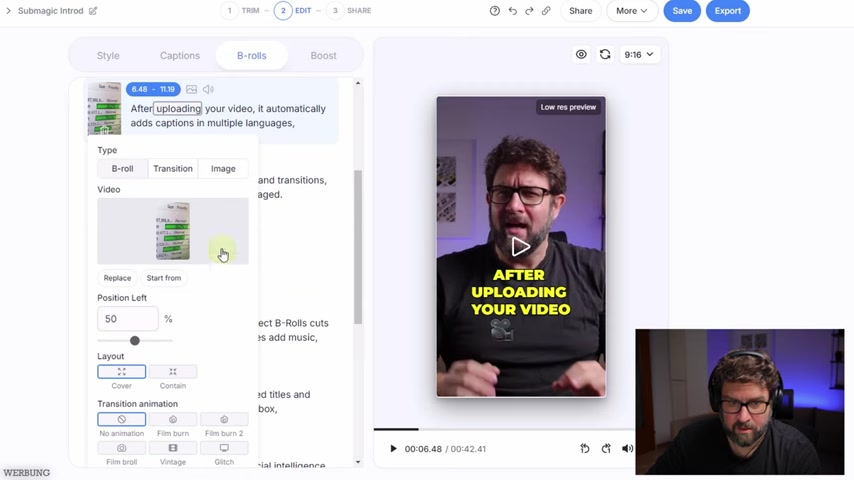The height and width of the screenshot is (480, 854).
Task: Click the Replace button
Action: click(x=117, y=278)
